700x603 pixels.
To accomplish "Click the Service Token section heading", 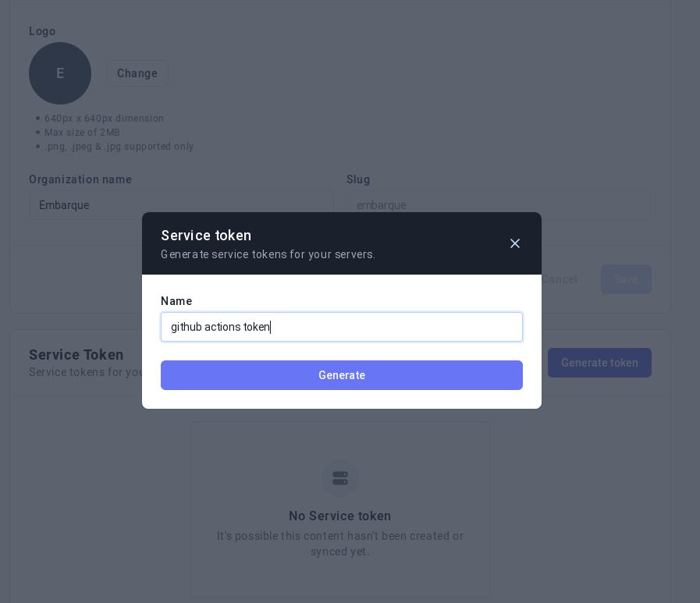I will point(76,354).
